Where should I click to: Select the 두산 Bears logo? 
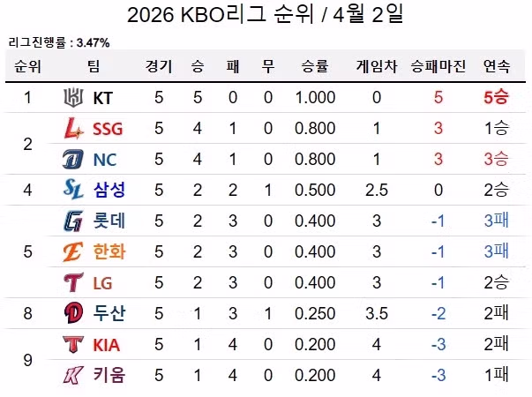(72, 313)
